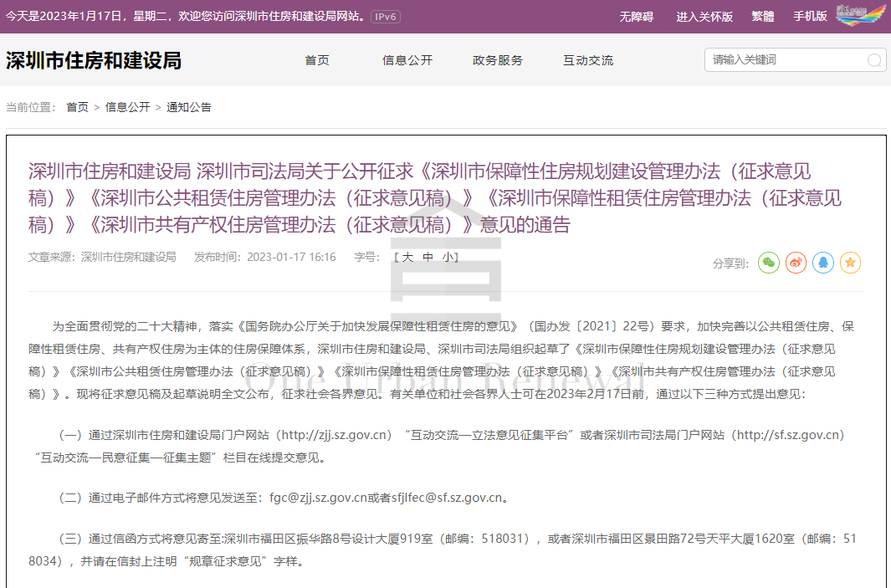Image resolution: width=891 pixels, height=588 pixels.
Task: Open the 互动交流 navigation menu
Action: pos(587,60)
